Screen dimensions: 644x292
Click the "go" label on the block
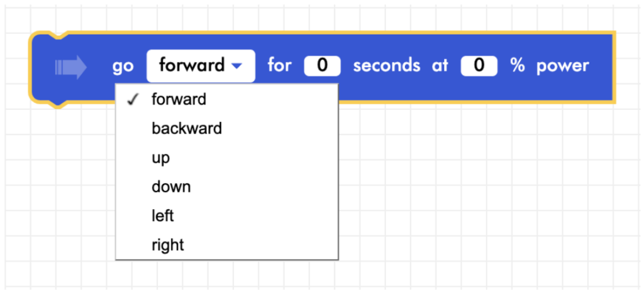click(x=123, y=66)
